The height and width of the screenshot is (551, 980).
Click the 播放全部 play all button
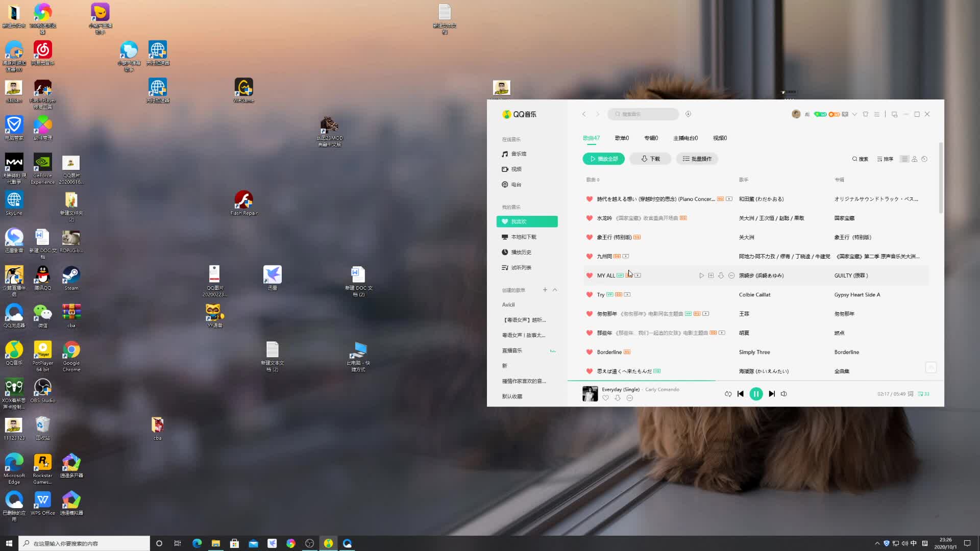click(x=603, y=159)
